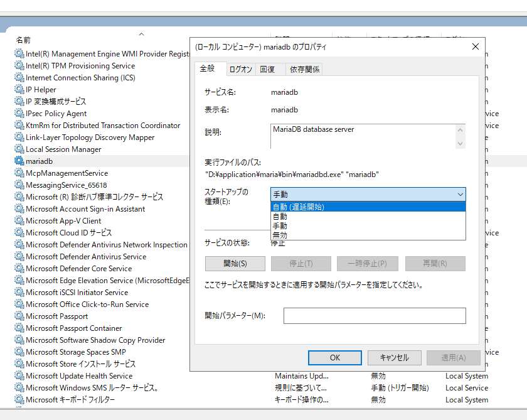Click the Microsoft Passport service gear icon
This screenshot has height=420, width=527.
pos(19,316)
